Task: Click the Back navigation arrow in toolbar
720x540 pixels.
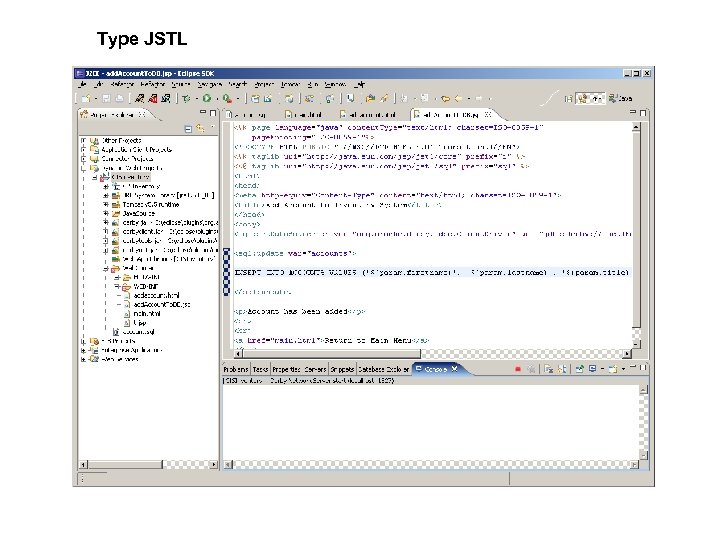Action: pos(458,98)
